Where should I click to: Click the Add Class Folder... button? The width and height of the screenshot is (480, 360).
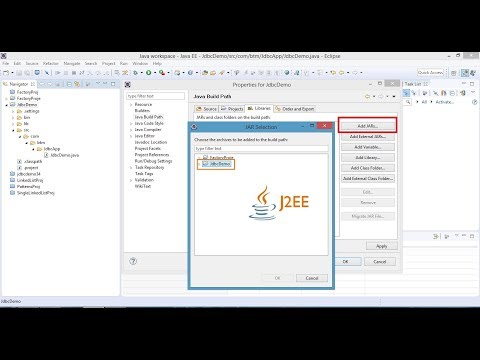click(368, 168)
